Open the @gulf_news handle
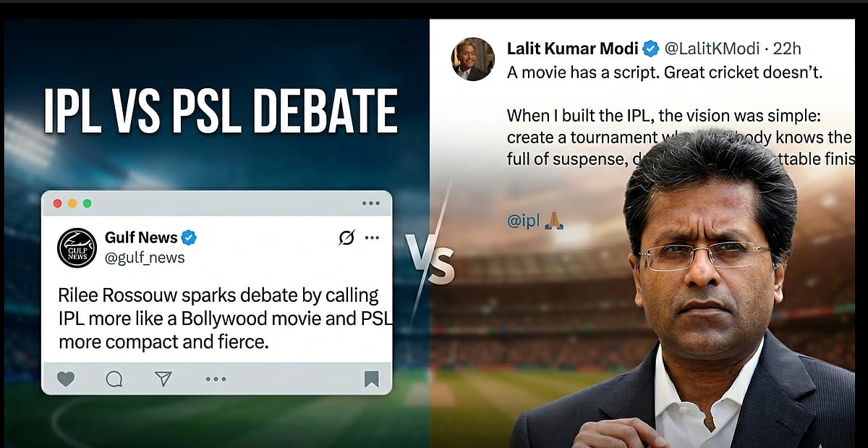 pyautogui.click(x=145, y=258)
